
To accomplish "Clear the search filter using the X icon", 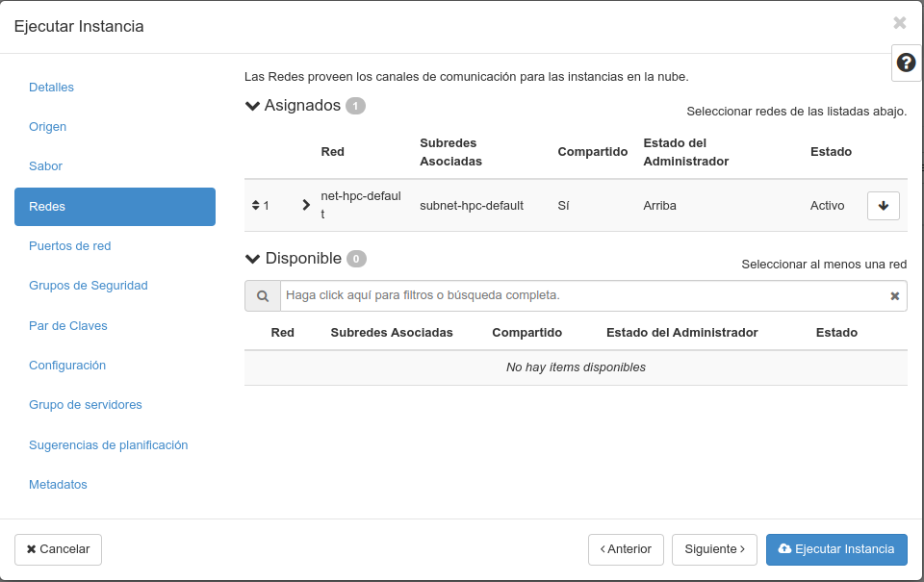I will click(894, 295).
